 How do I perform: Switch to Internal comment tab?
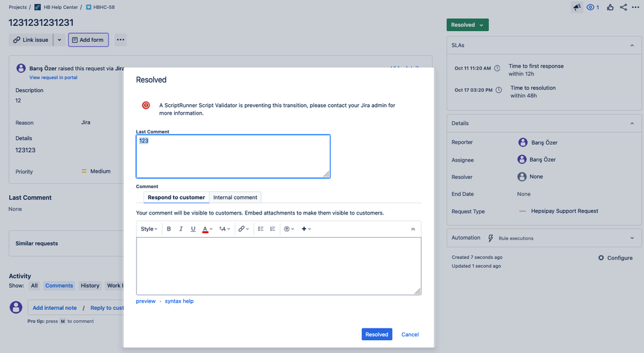pyautogui.click(x=235, y=197)
